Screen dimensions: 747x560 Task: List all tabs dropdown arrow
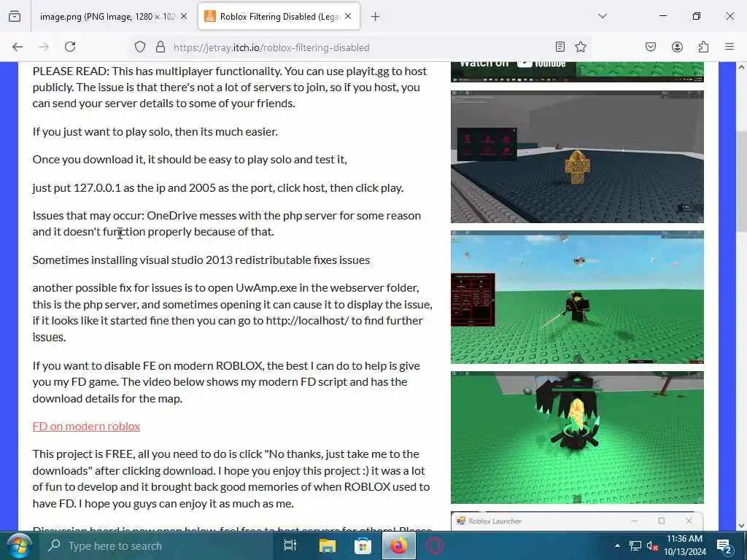pyautogui.click(x=603, y=16)
